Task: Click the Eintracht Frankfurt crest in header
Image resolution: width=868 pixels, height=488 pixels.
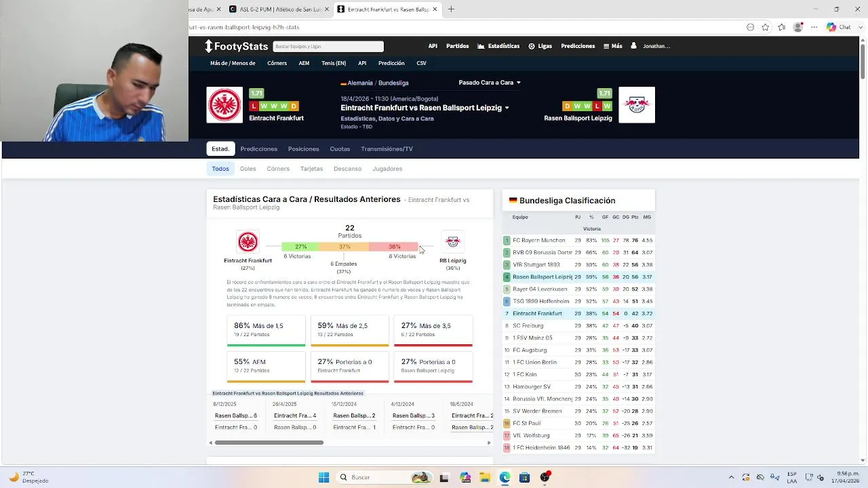Action: point(224,105)
